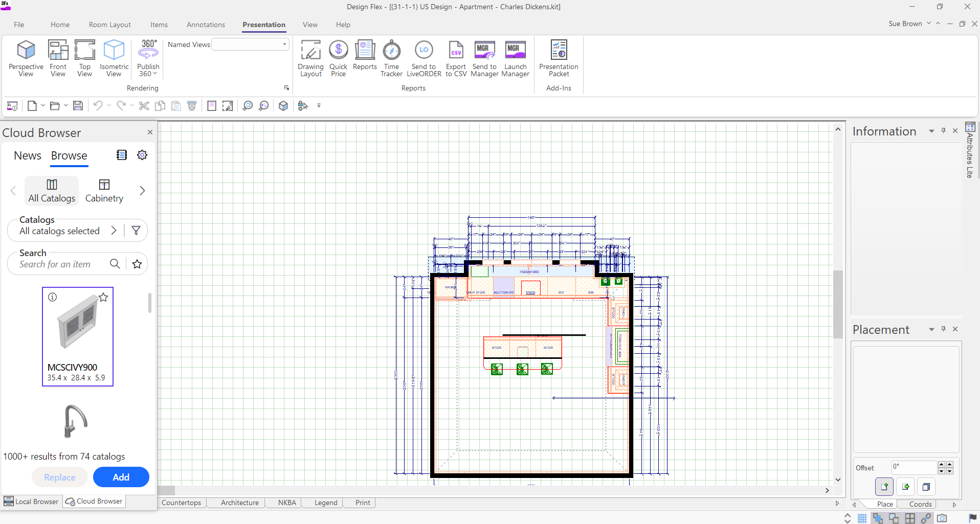
Task: Click Send to LiveORDER
Action: (424, 58)
